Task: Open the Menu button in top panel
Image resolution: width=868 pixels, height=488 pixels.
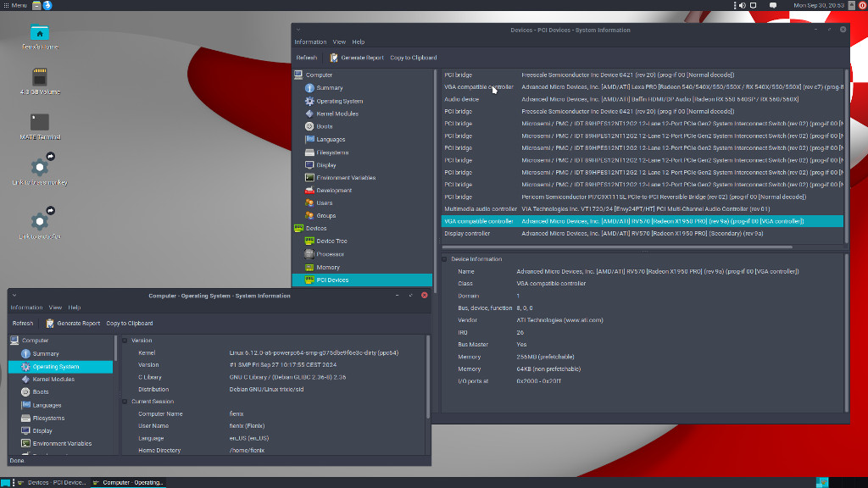Action: click(15, 6)
